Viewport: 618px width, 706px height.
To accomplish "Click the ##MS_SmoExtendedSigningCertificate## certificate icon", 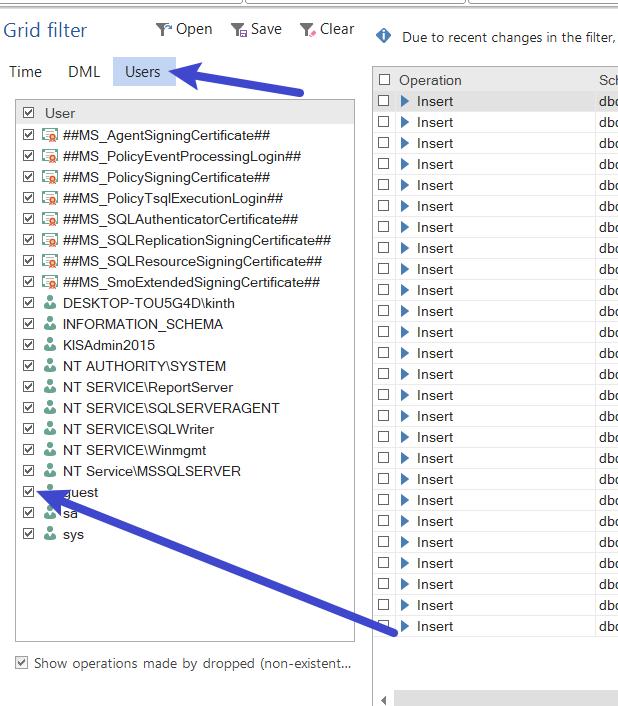I will [x=50, y=282].
